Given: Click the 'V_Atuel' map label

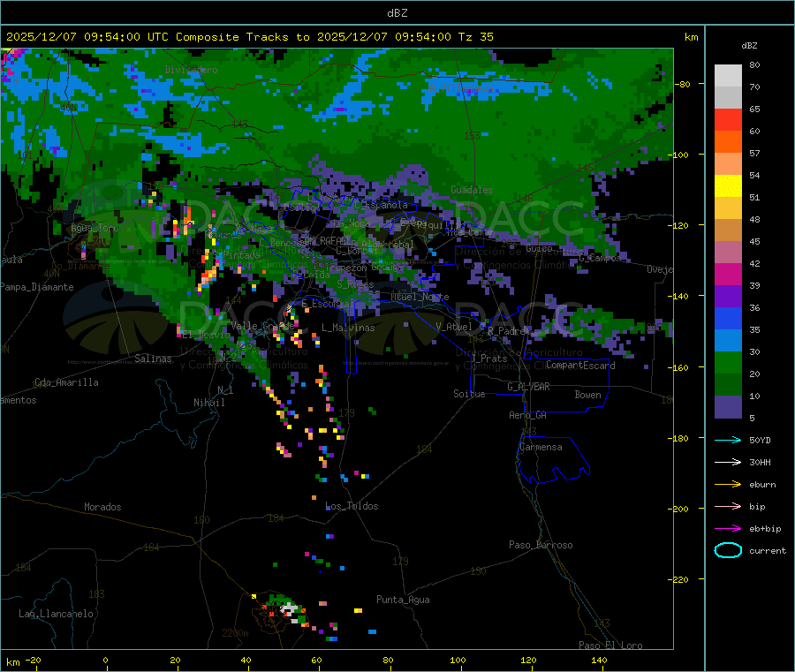Looking at the screenshot, I should pyautogui.click(x=454, y=327).
